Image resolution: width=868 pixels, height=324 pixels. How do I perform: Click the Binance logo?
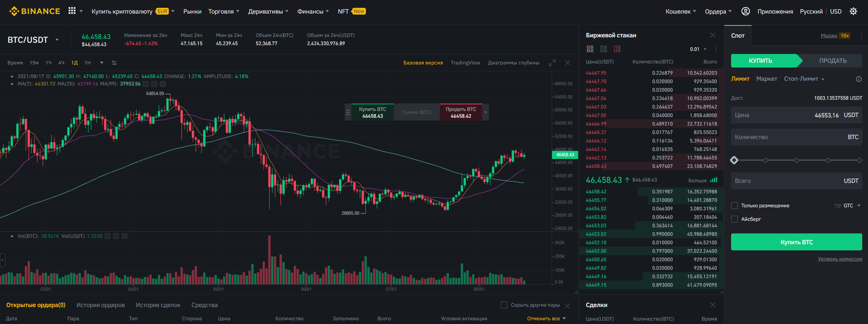coord(34,11)
